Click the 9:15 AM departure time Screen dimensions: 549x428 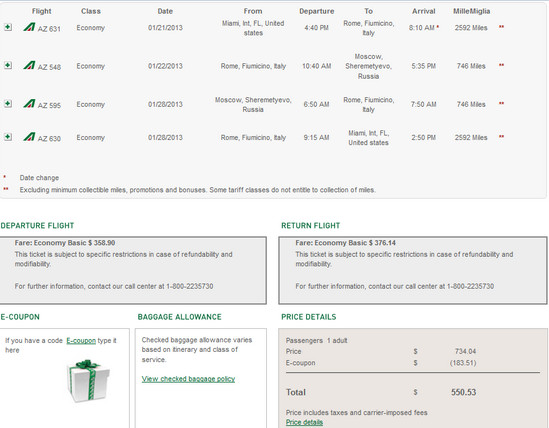point(317,138)
